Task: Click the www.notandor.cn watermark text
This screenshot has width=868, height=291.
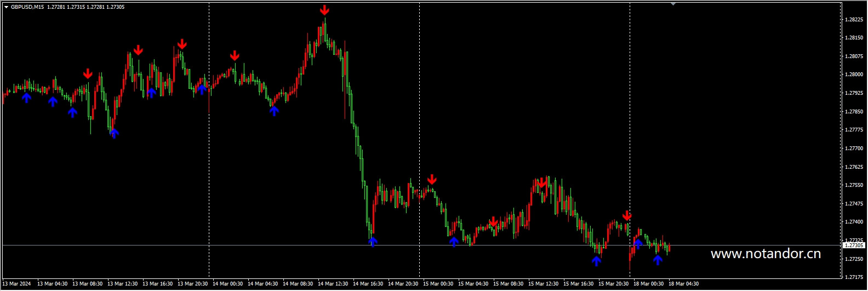Action: [x=766, y=254]
